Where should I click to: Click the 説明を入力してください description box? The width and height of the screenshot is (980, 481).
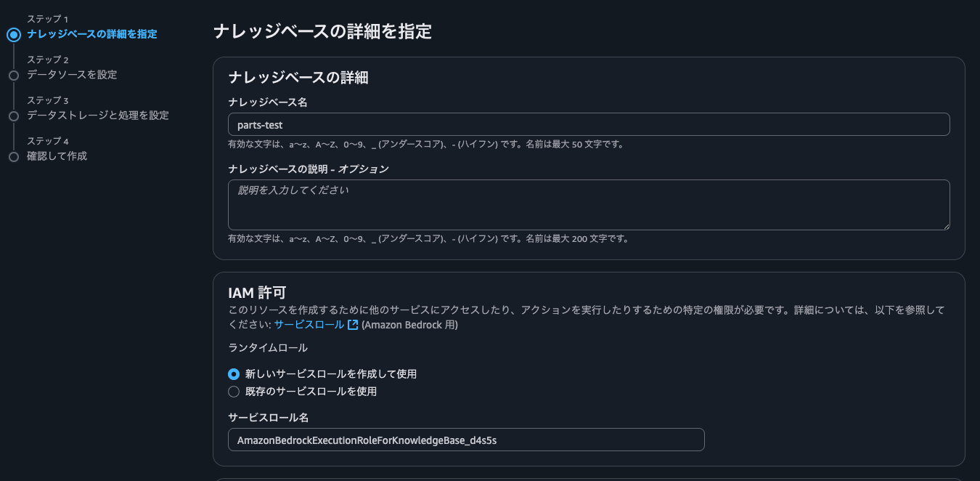(588, 205)
